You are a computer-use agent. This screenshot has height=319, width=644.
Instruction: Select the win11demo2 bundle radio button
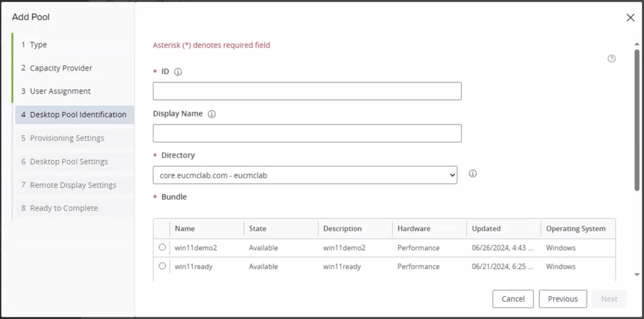tap(162, 247)
